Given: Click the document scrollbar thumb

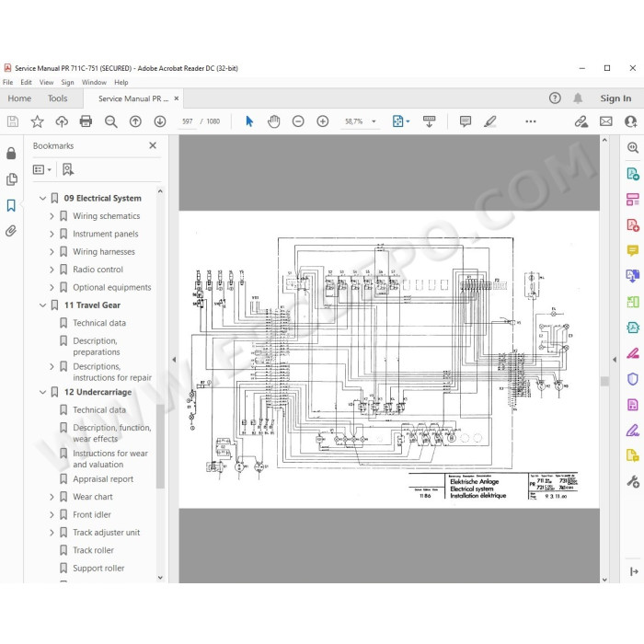Looking at the screenshot, I should click(604, 381).
